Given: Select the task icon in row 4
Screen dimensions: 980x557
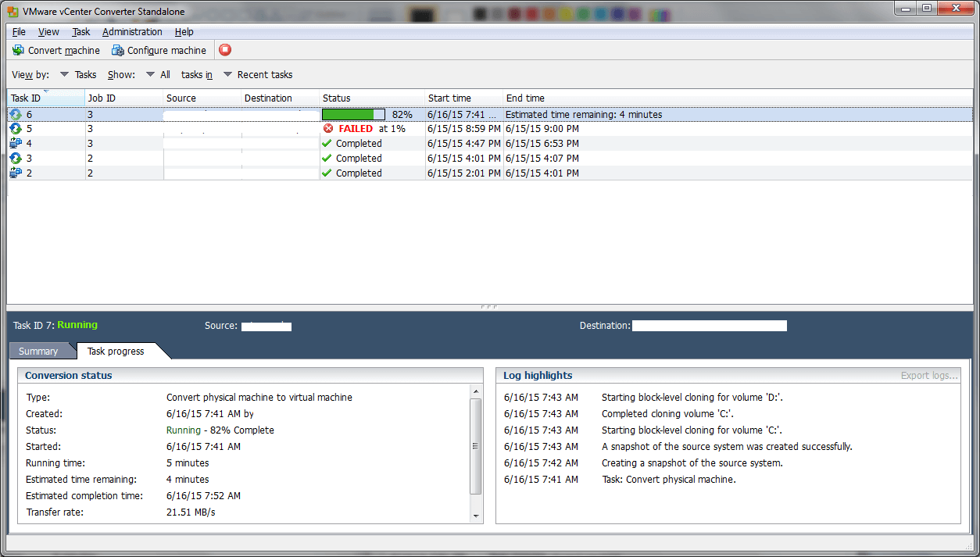Looking at the screenshot, I should coord(16,143).
